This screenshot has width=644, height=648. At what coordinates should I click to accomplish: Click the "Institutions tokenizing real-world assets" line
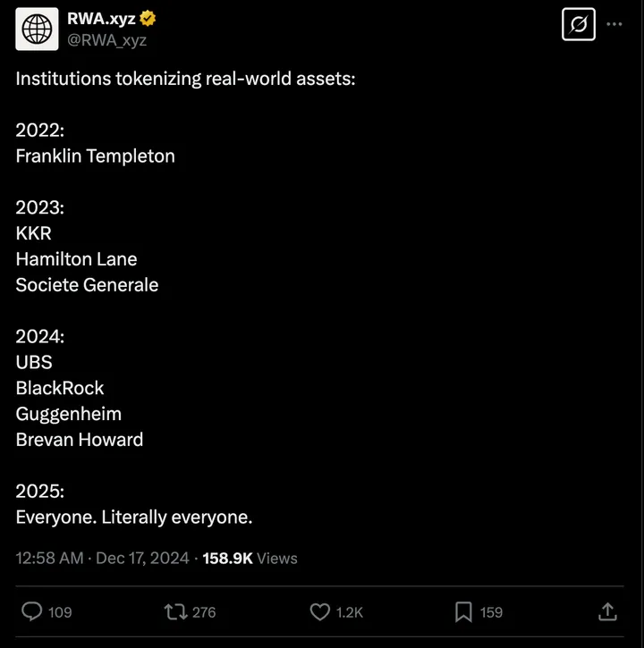point(185,78)
